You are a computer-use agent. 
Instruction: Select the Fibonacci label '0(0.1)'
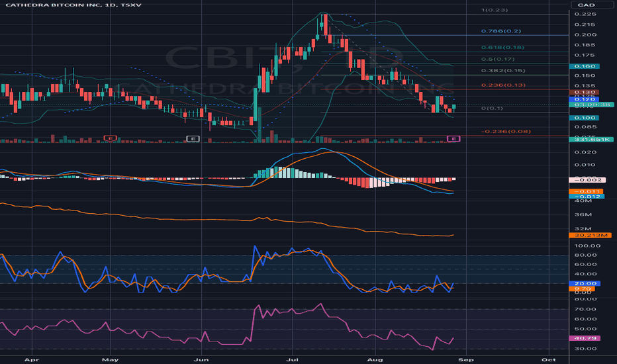(492, 108)
